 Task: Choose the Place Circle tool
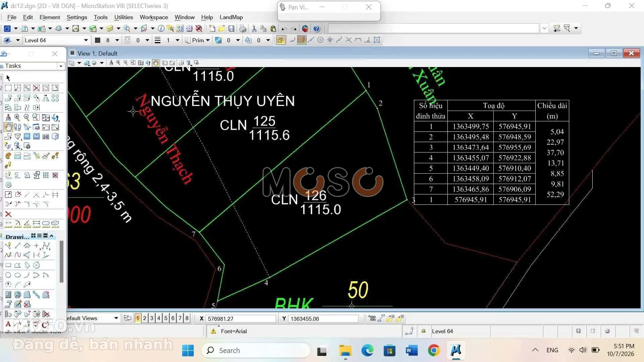point(8,275)
